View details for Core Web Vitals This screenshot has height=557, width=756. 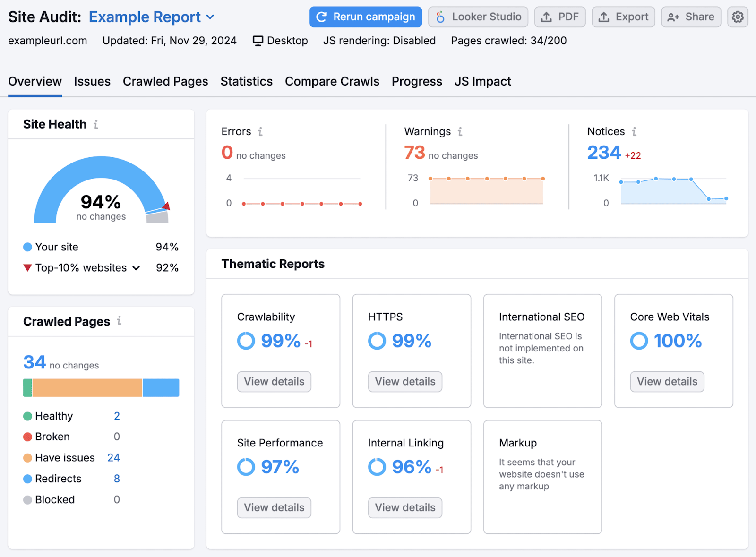coord(666,381)
